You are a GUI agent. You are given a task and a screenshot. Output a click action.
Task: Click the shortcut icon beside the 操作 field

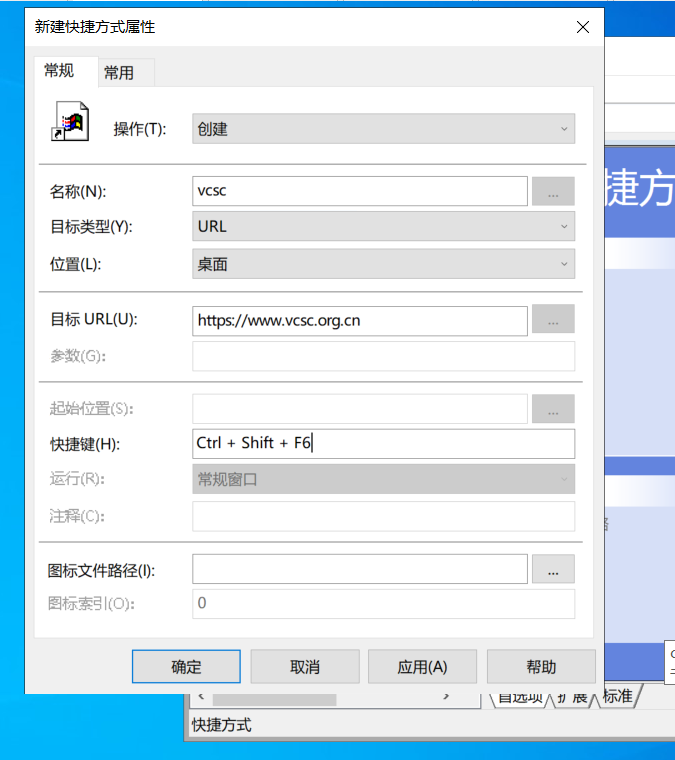tap(71, 124)
